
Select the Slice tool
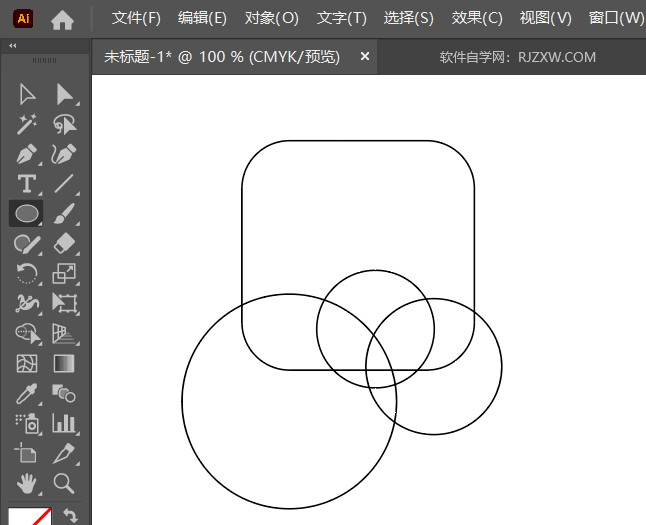click(x=64, y=453)
